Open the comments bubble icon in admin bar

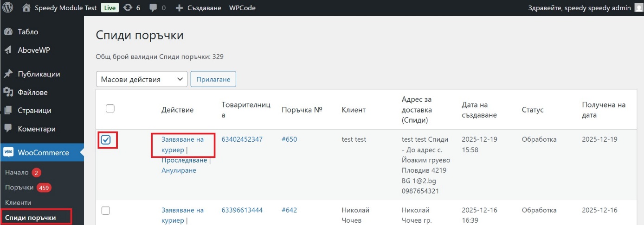click(x=152, y=8)
